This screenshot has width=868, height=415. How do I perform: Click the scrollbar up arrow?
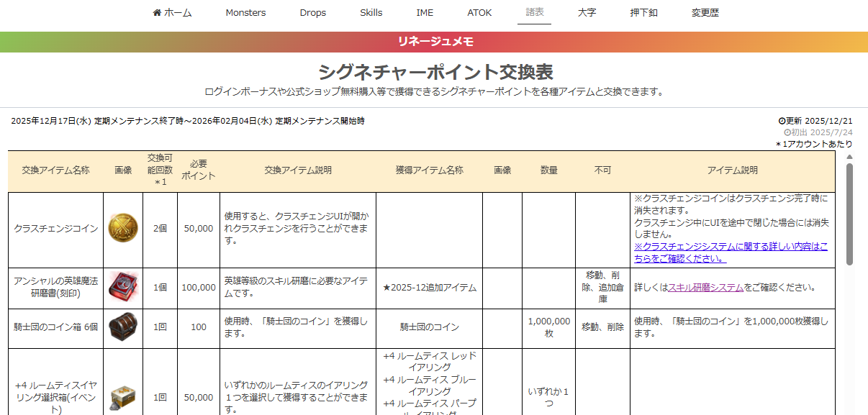849,156
